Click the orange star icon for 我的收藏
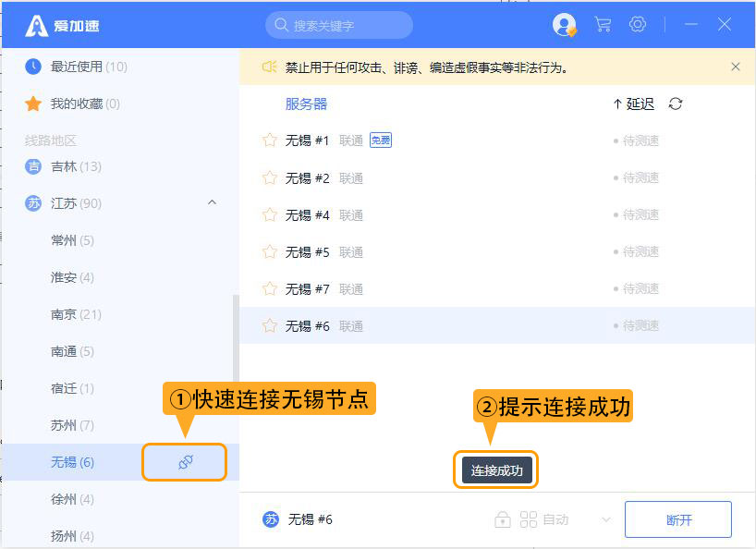The width and height of the screenshot is (756, 549). (32, 104)
